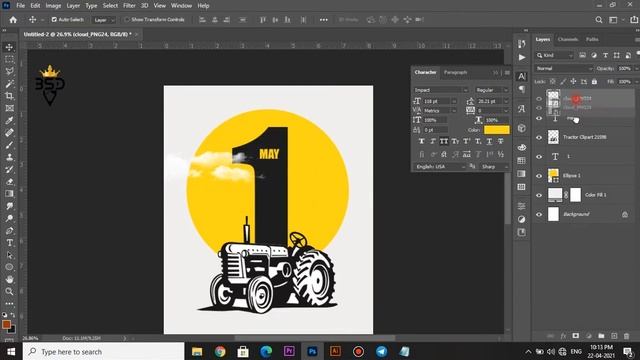Screen dimensions: 640x360
Task: Click the Windows Start button
Action: 11,351
